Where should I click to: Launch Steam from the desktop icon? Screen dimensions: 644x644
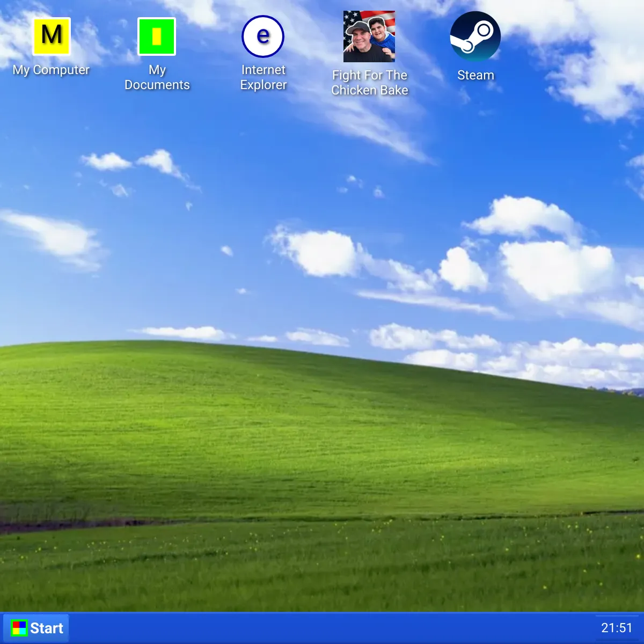[475, 36]
